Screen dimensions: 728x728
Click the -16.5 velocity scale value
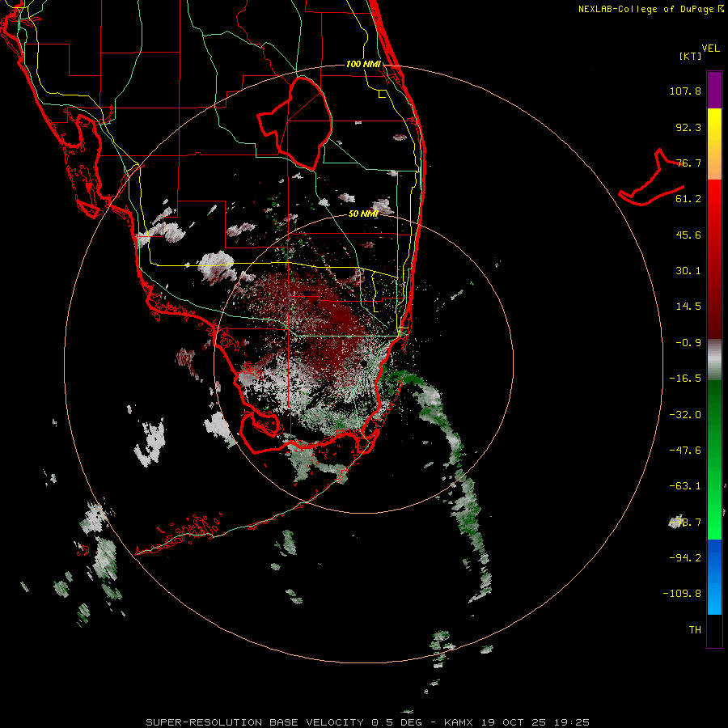(x=685, y=379)
